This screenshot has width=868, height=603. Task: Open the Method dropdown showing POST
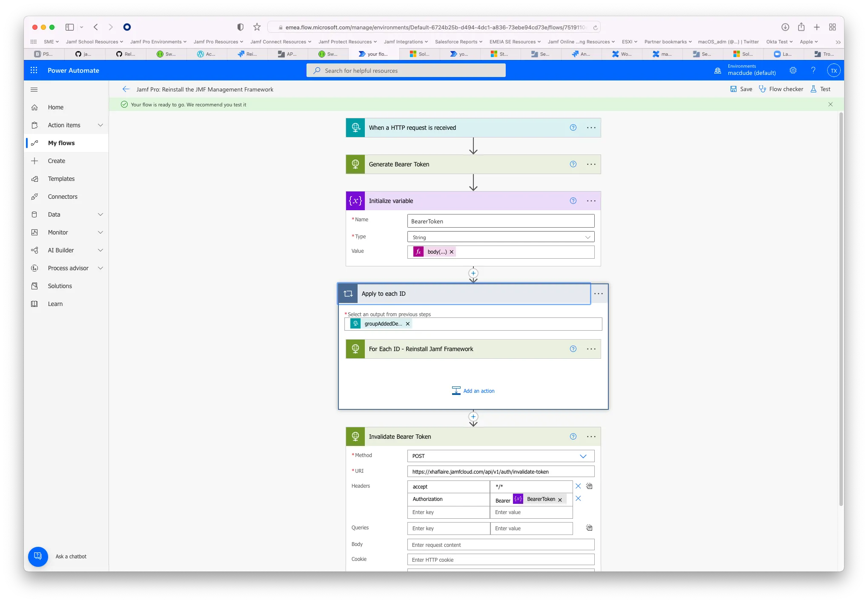click(501, 456)
